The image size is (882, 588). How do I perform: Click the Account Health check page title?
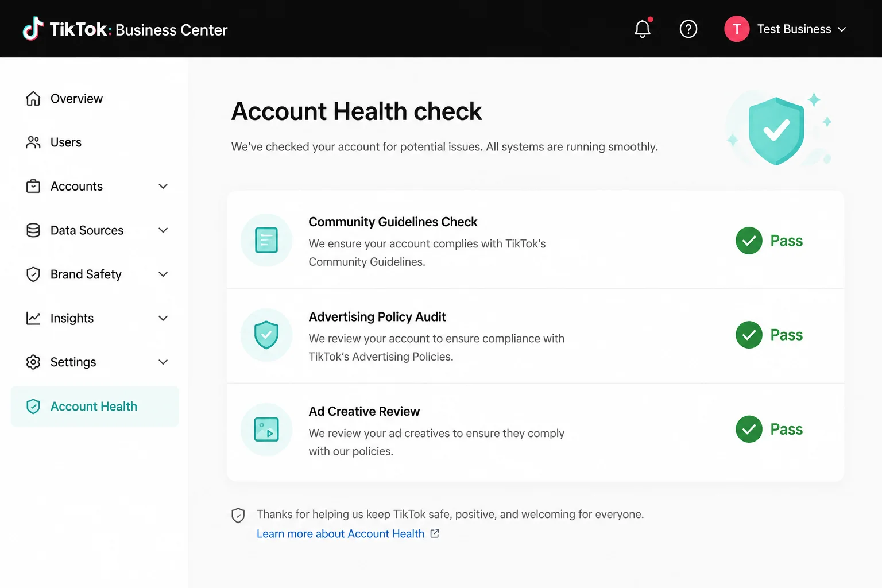point(357,111)
